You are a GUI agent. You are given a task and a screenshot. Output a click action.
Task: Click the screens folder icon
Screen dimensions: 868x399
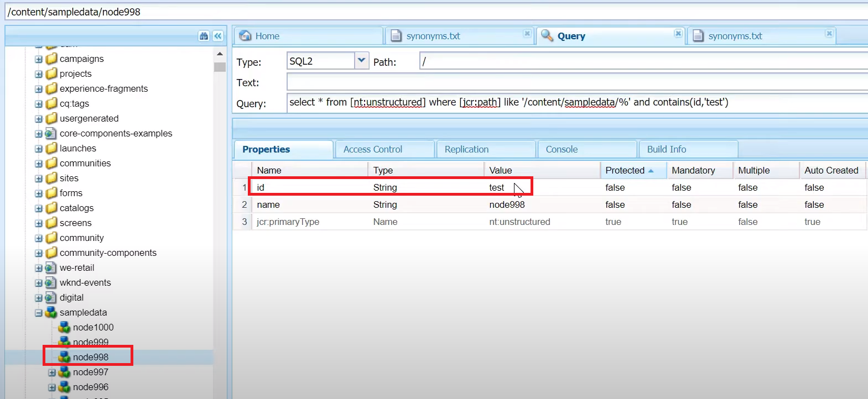[51, 223]
